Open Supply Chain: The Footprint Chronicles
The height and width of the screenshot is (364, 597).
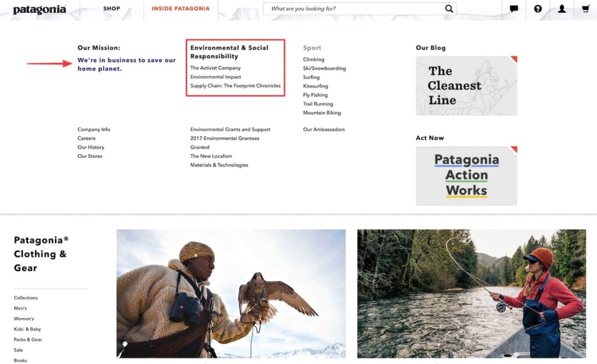click(236, 86)
